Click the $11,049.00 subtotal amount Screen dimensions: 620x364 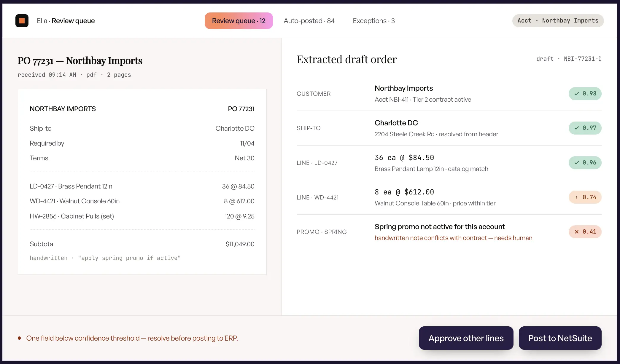240,244
